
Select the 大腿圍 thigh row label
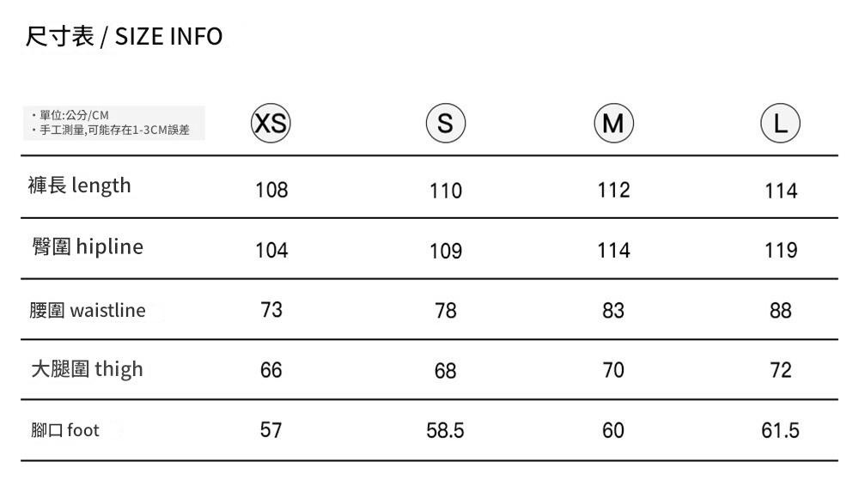point(87,369)
